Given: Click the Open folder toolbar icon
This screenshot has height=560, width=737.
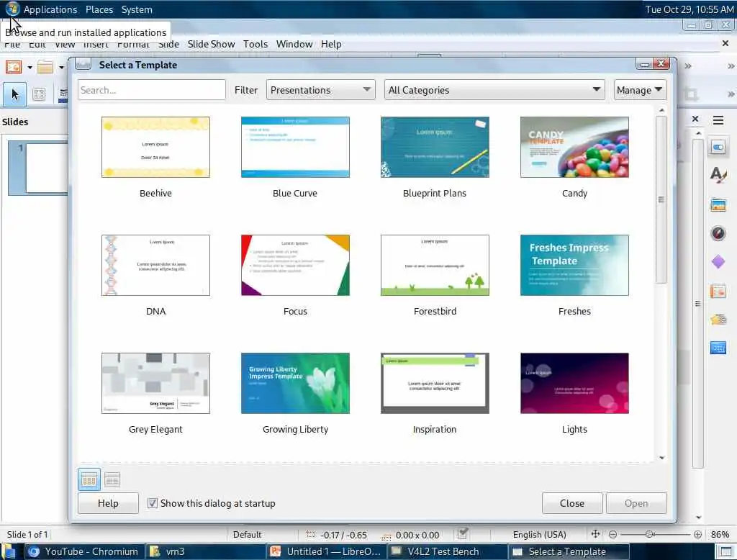Looking at the screenshot, I should click(x=45, y=67).
